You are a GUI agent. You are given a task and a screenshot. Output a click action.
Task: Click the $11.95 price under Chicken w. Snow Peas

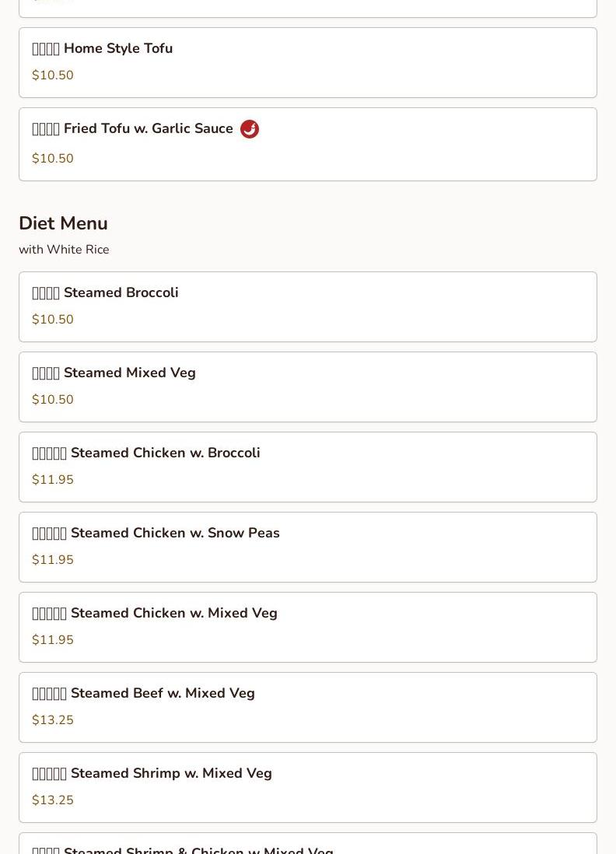53,560
